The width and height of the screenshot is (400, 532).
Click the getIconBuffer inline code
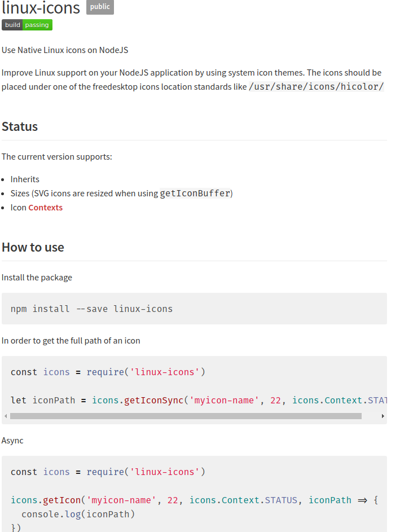coord(195,194)
